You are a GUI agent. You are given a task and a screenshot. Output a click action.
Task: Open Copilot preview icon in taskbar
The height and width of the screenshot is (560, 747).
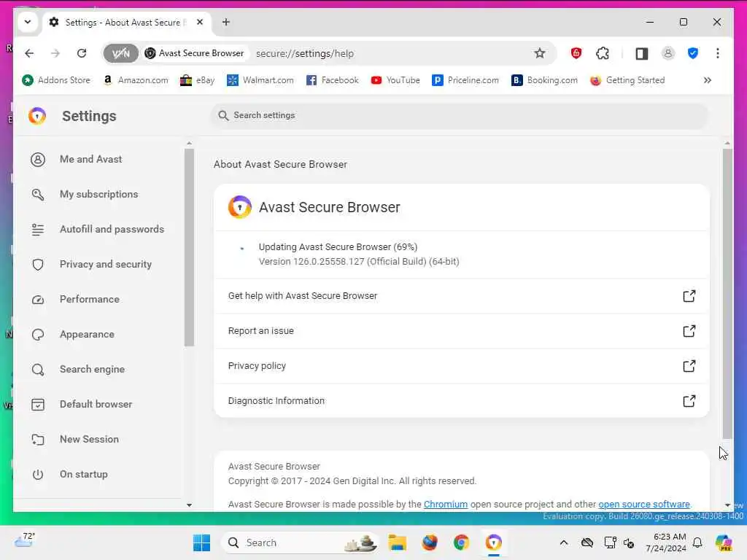(x=724, y=542)
